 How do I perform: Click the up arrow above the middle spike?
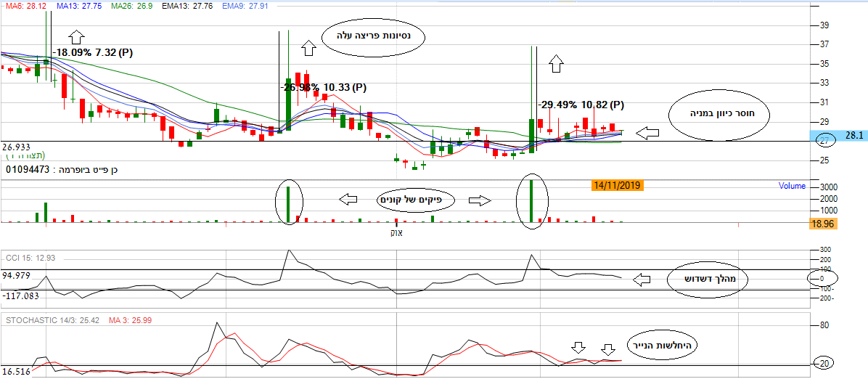[x=308, y=48]
